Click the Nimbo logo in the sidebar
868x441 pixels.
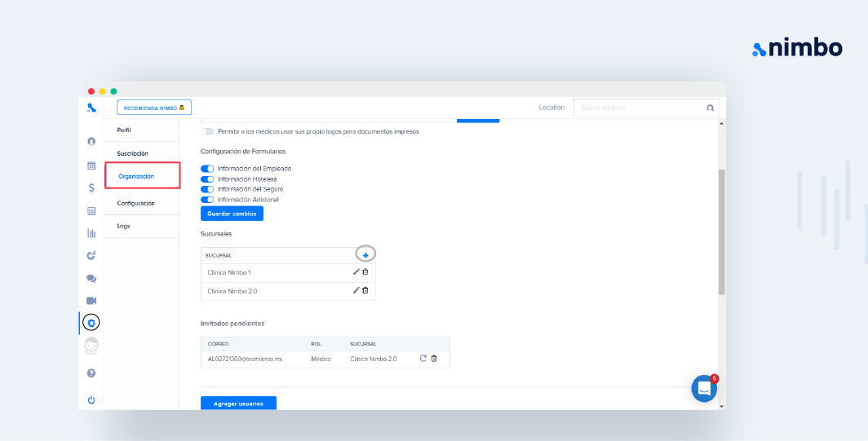pyautogui.click(x=91, y=108)
